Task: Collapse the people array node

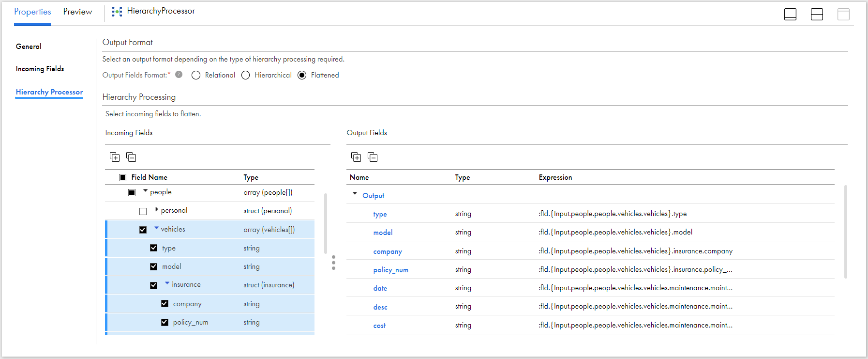Action: [145, 191]
